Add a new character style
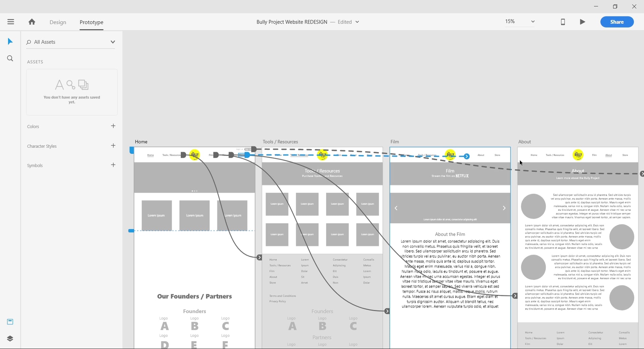The image size is (644, 349). click(113, 146)
